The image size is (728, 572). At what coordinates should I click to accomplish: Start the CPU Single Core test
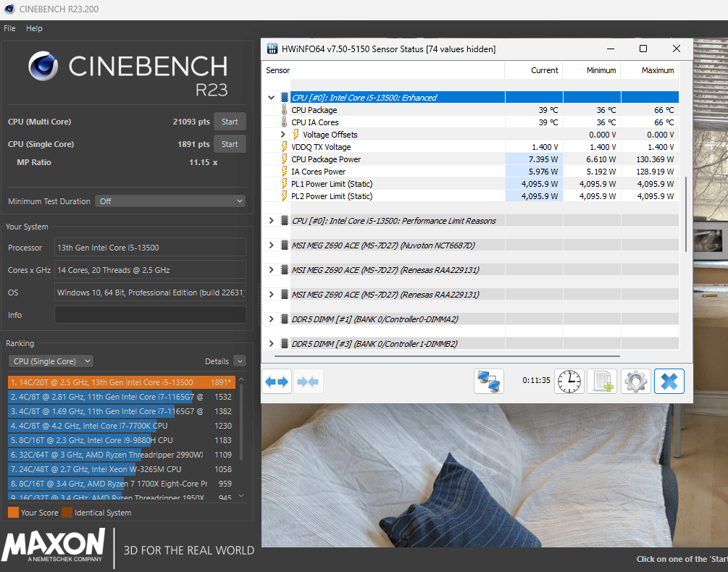230,144
